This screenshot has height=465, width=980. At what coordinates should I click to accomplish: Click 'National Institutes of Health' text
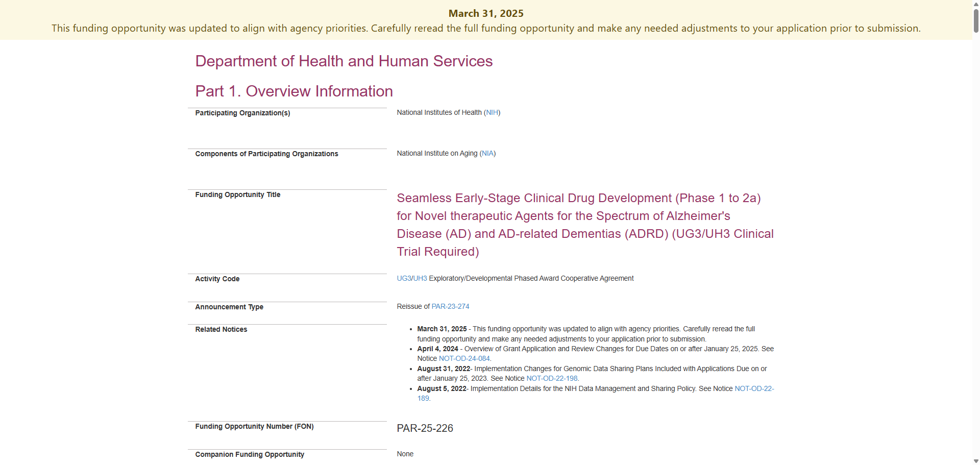(x=439, y=112)
